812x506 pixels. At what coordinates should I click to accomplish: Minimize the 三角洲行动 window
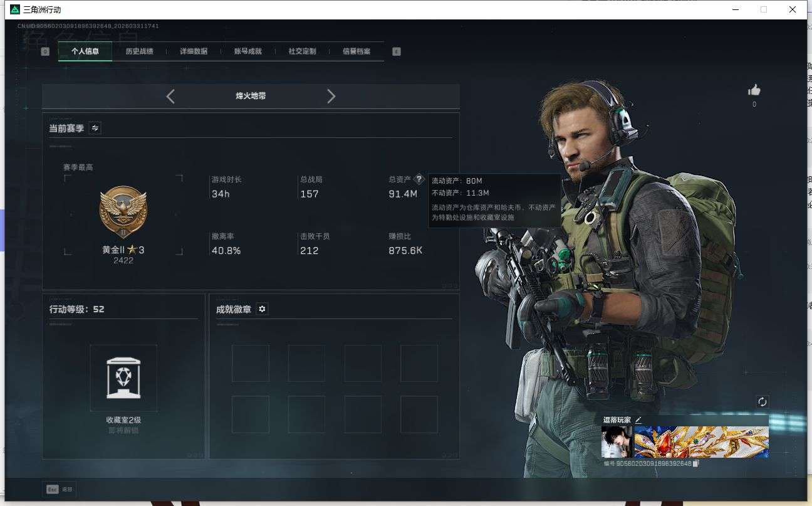[x=735, y=9]
